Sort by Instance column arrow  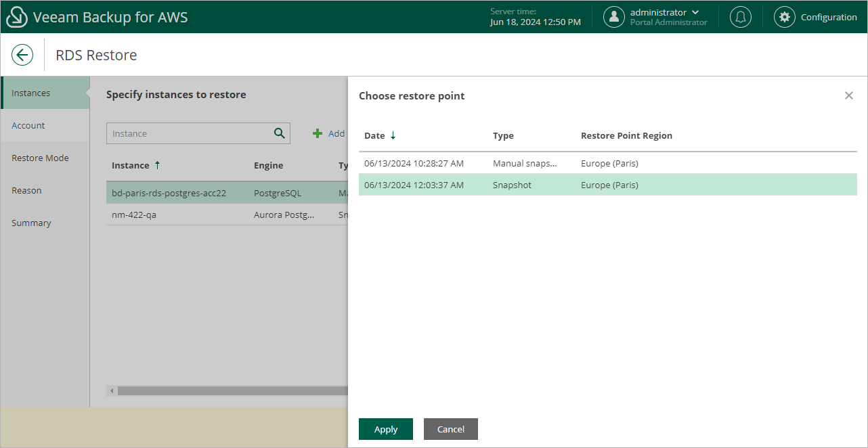tap(158, 165)
